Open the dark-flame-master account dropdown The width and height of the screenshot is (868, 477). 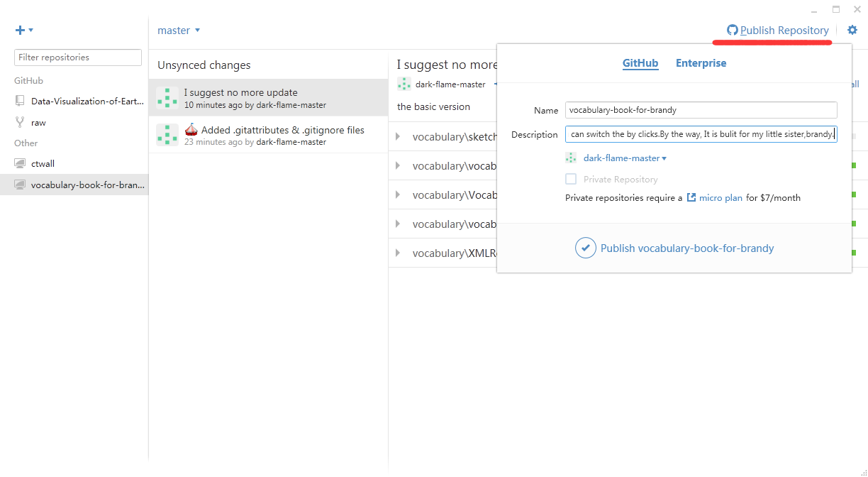click(x=625, y=158)
